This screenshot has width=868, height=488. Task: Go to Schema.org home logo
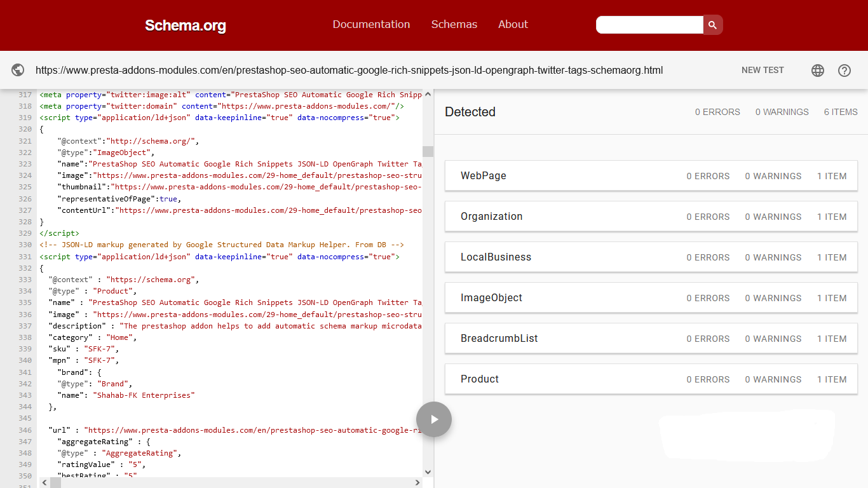(x=186, y=25)
